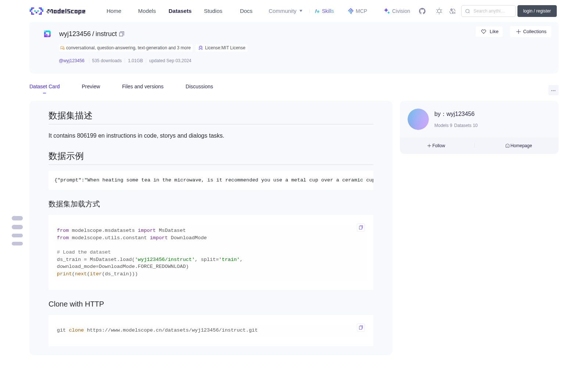This screenshot has height=368, width=588.
Task: Open the Docs nav item
Action: click(x=246, y=11)
